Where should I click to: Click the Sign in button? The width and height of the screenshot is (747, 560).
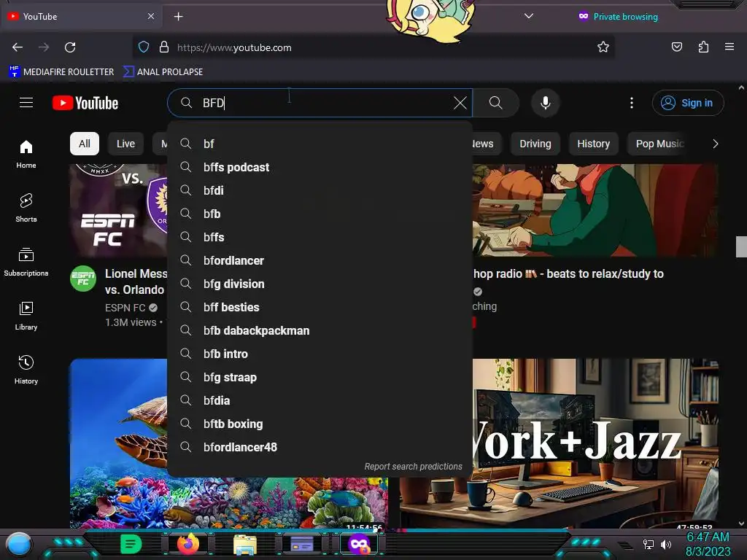(687, 103)
